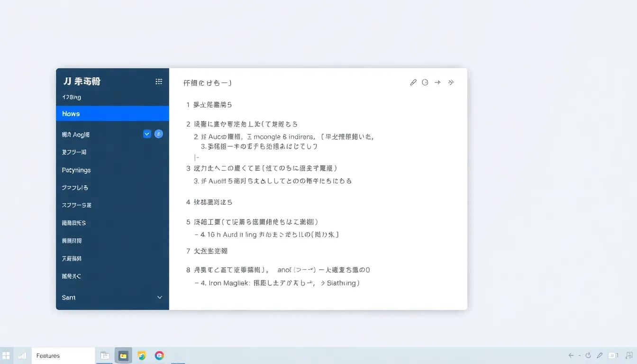Click the sub-line starting "3." with "Aueitt"
Screen dimensions: 637x364
(273, 181)
